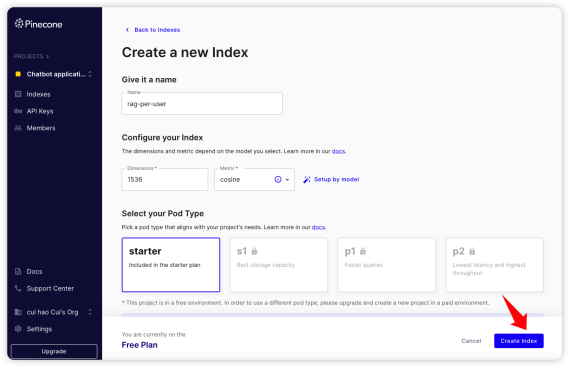
Task: Open the Support Center
Action: (50, 288)
